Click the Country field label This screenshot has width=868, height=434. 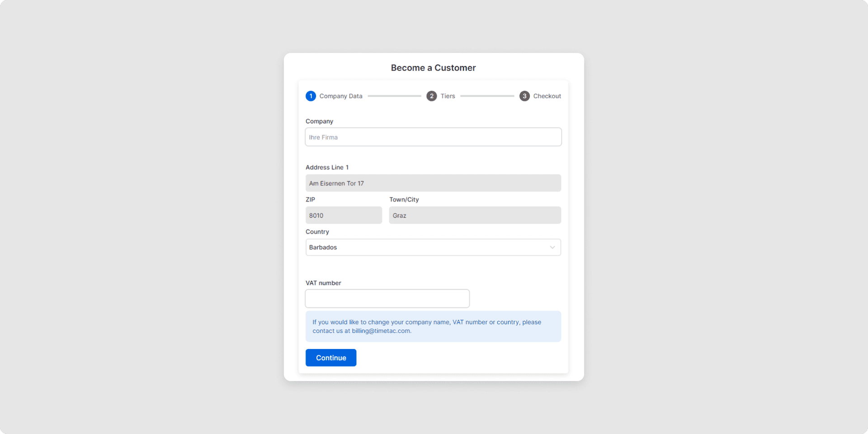coord(317,231)
